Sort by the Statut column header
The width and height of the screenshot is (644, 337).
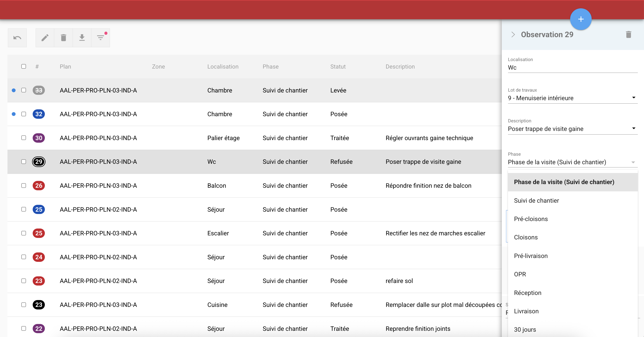pyautogui.click(x=338, y=66)
